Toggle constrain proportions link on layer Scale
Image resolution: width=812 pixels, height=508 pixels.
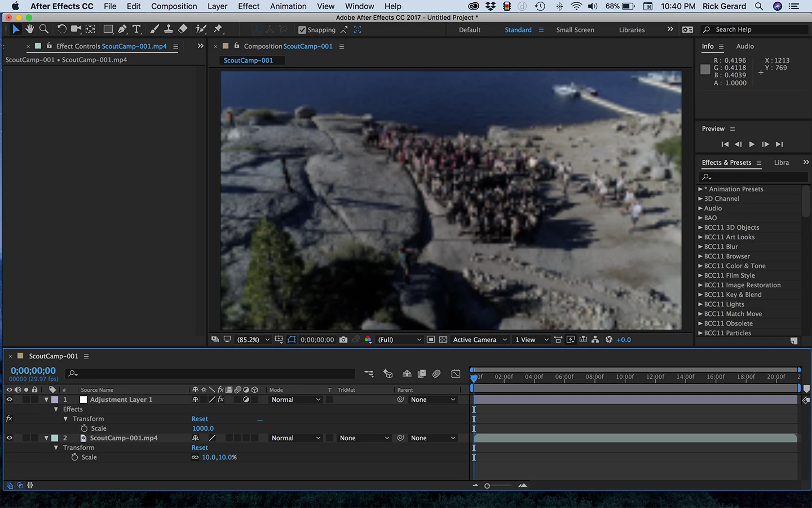pyautogui.click(x=195, y=457)
